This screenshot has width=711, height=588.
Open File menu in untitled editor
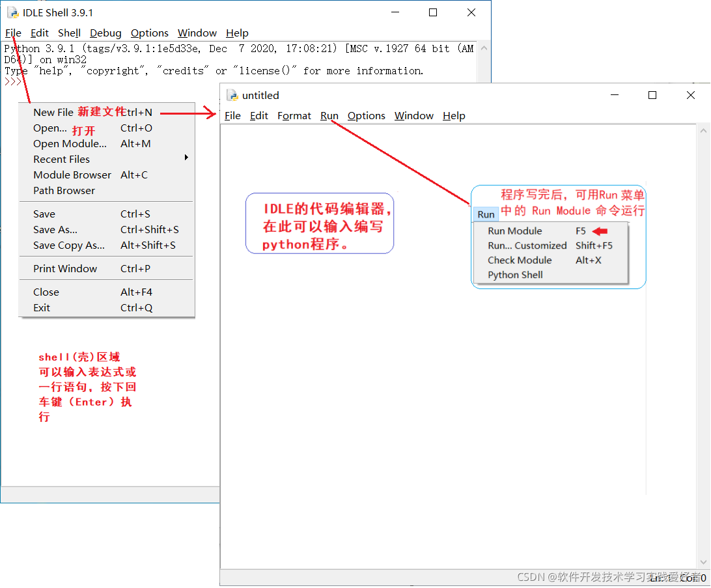[x=232, y=116]
